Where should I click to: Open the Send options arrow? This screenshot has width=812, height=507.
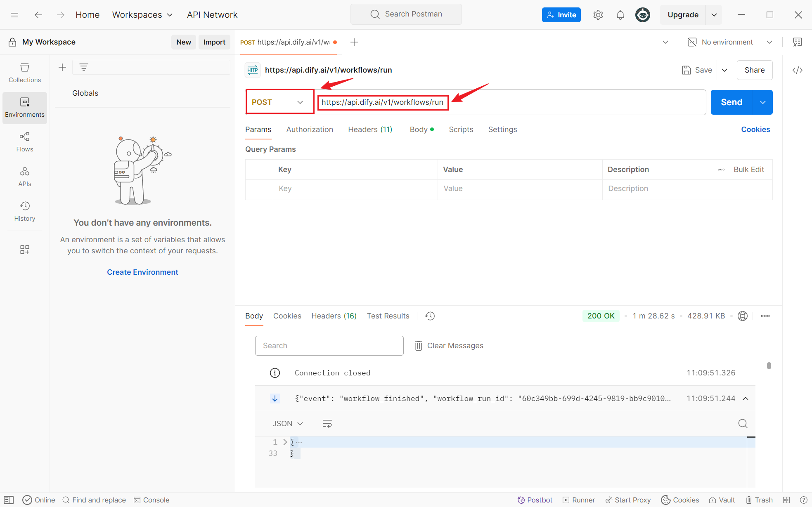[763, 102]
